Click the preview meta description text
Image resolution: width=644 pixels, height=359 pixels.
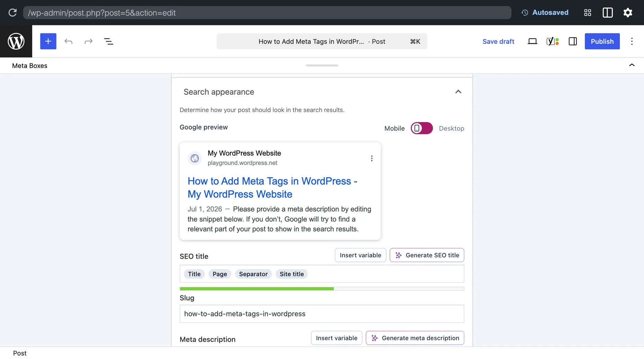(279, 219)
